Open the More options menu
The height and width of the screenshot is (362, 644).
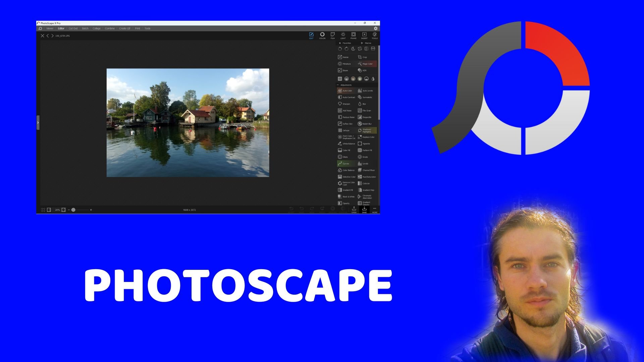click(x=375, y=209)
